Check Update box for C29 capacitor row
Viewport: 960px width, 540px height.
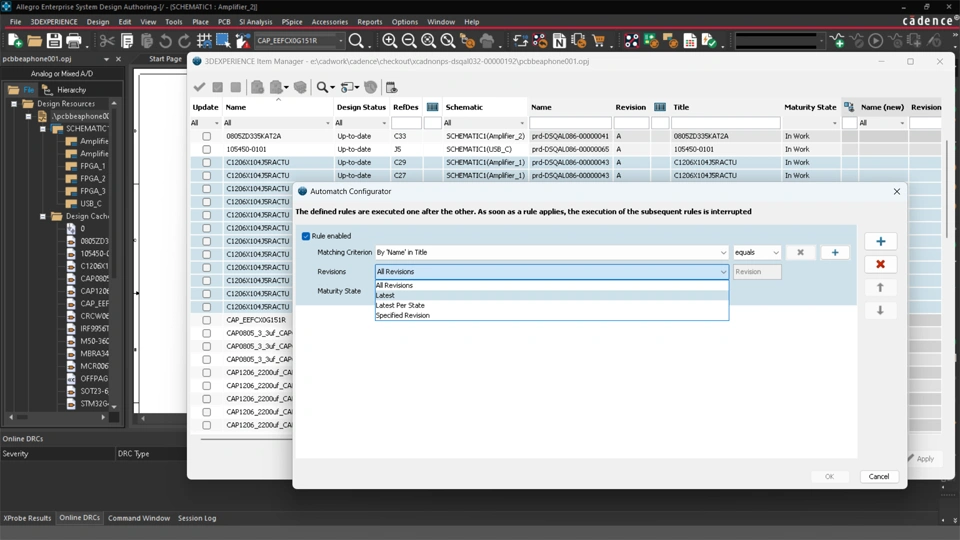click(206, 163)
